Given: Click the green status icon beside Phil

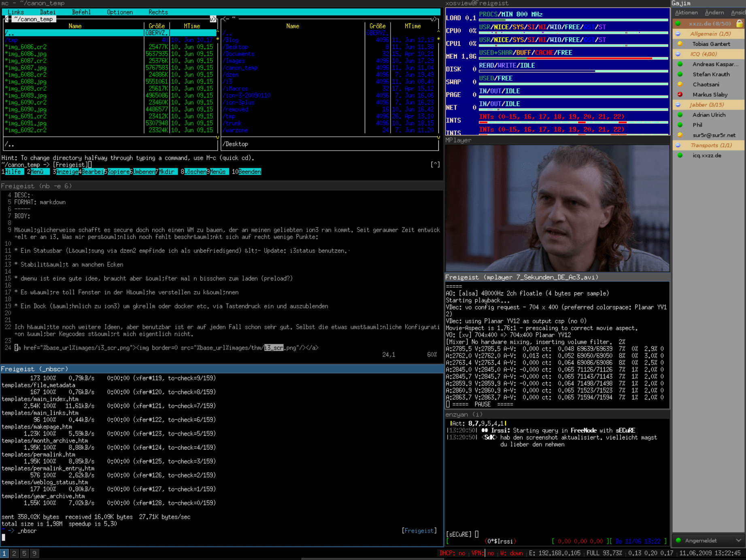Looking at the screenshot, I should point(680,125).
